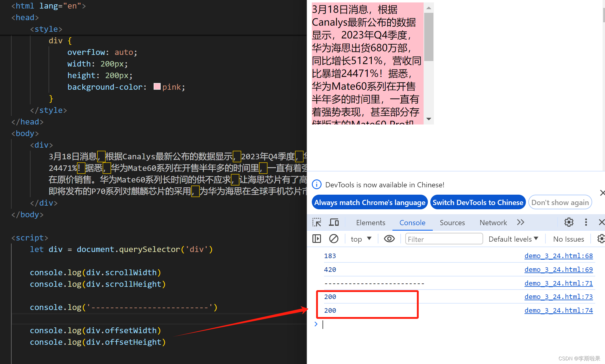The height and width of the screenshot is (364, 605).
Task: Open console settings on the far right
Action: 601,239
